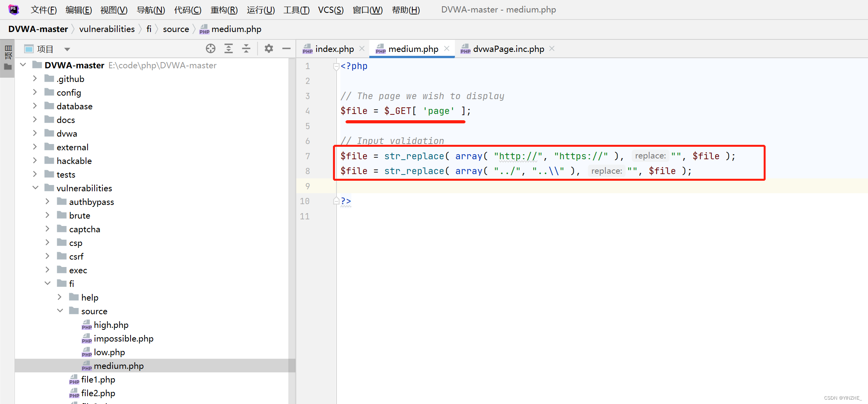Click the fold marker on line 10
The height and width of the screenshot is (404, 868).
[336, 201]
